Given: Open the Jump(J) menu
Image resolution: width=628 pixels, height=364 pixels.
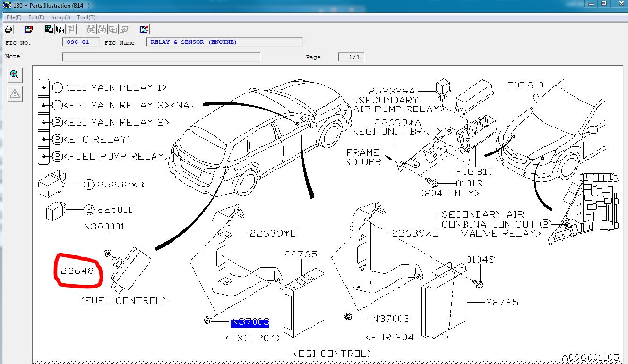Looking at the screenshot, I should pyautogui.click(x=60, y=17).
